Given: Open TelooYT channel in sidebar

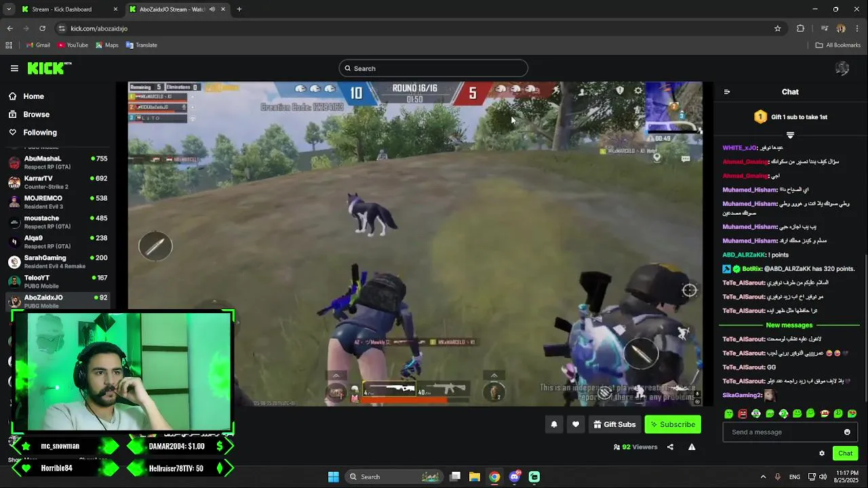Looking at the screenshot, I should pos(58,281).
